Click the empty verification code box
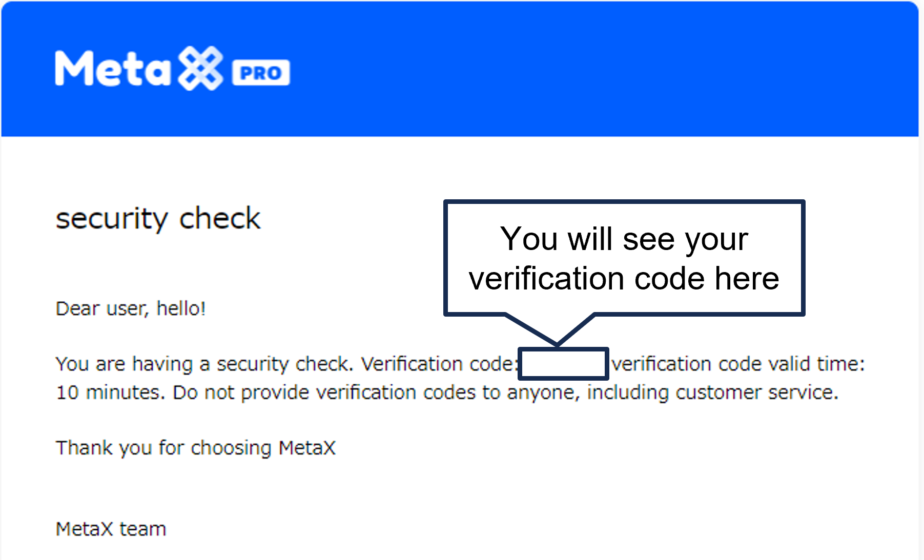Viewport: 924px width, 560px height. click(x=563, y=364)
